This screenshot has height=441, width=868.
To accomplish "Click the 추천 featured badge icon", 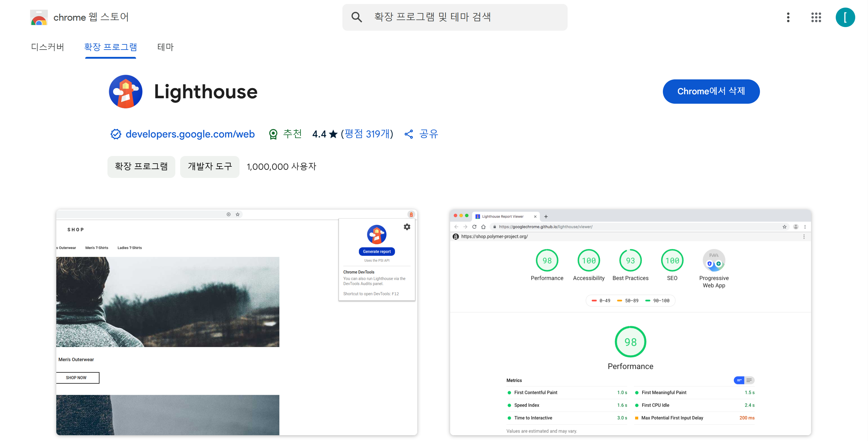I will coord(274,134).
